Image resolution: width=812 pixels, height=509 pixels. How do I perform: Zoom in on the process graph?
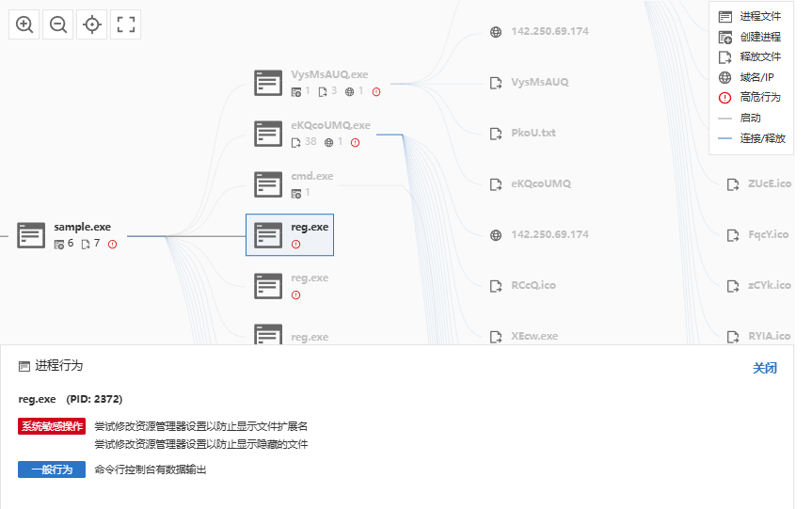(x=24, y=24)
